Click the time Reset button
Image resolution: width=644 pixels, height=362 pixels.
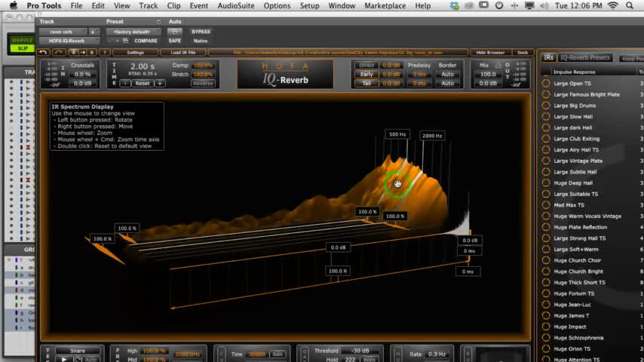point(143,84)
